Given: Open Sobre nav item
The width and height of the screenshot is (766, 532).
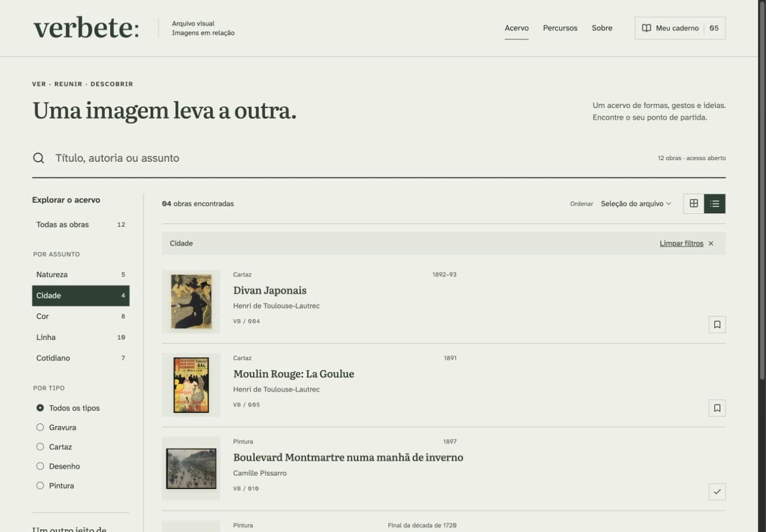Looking at the screenshot, I should click(x=602, y=28).
